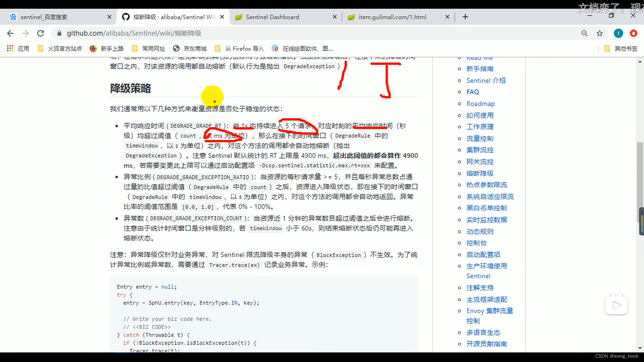Switch to the item.gulimall.com/1.html tab
The width and height of the screenshot is (644, 362).
(x=392, y=17)
